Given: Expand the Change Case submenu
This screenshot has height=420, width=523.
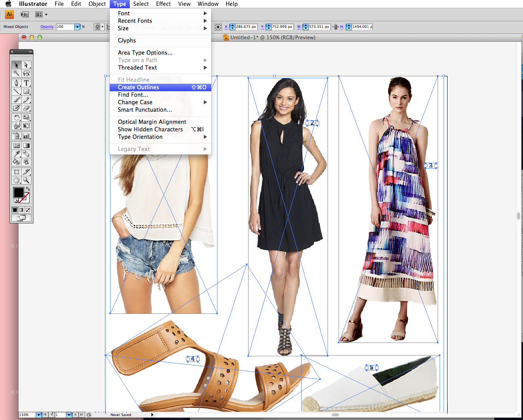Looking at the screenshot, I should (x=160, y=102).
